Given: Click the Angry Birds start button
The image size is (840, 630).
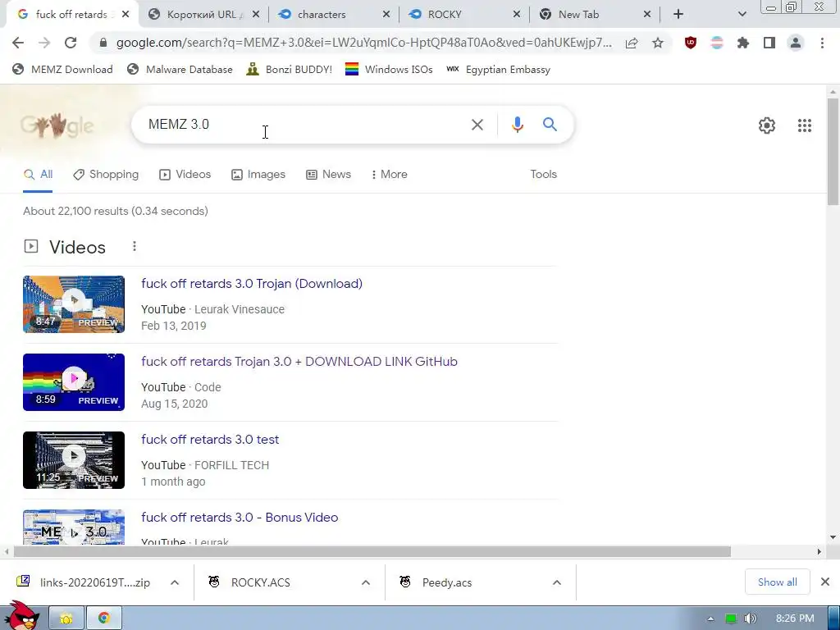Looking at the screenshot, I should [x=21, y=616].
